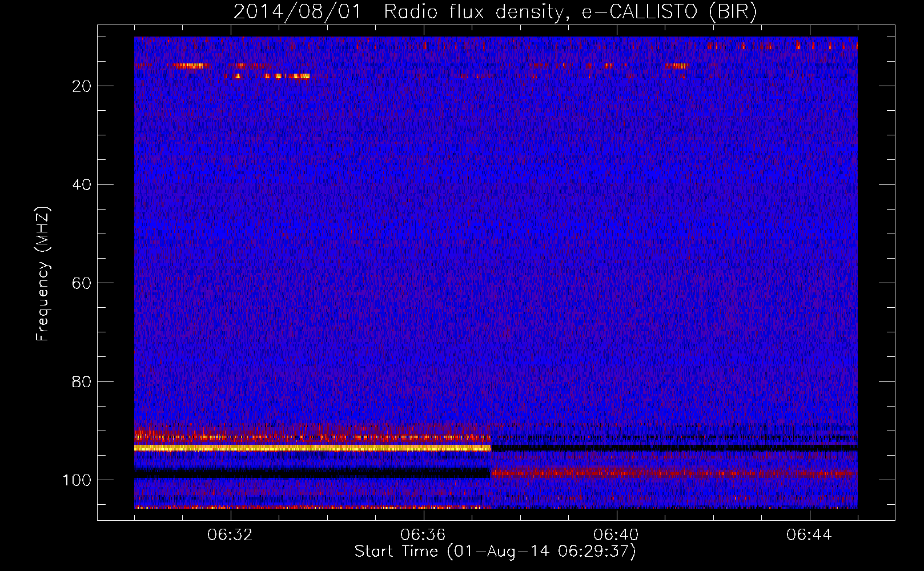924x571 pixels.
Task: Click the 80 MHz frequency tick label
Action: pyautogui.click(x=82, y=382)
